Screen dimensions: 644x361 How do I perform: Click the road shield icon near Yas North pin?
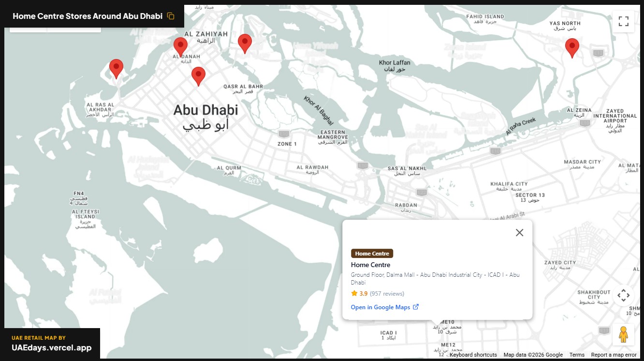click(x=599, y=53)
